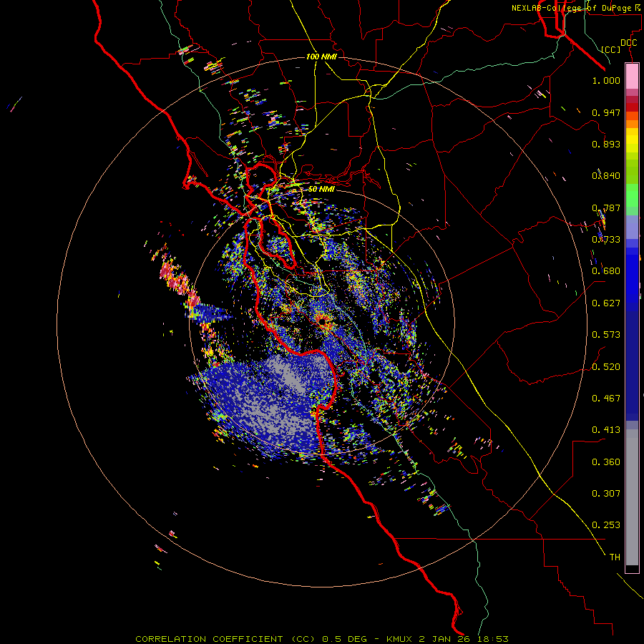Pick the gray segment of the color bar
644x644 pixels.
pos(632,497)
